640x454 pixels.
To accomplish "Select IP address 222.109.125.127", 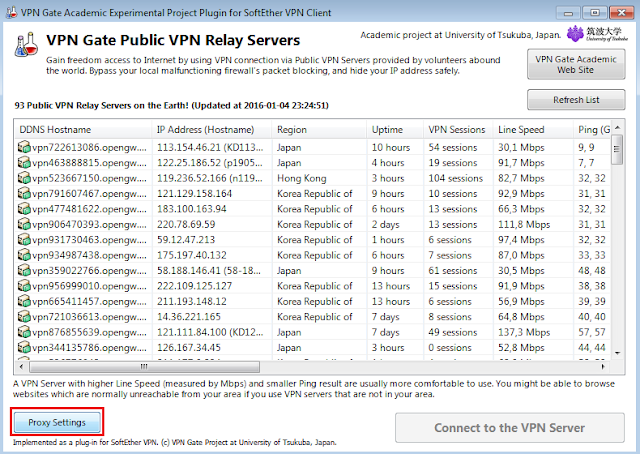I will click(194, 286).
